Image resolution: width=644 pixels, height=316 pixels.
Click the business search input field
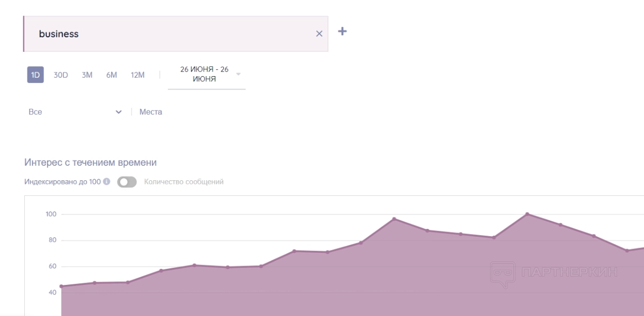pyautogui.click(x=171, y=34)
